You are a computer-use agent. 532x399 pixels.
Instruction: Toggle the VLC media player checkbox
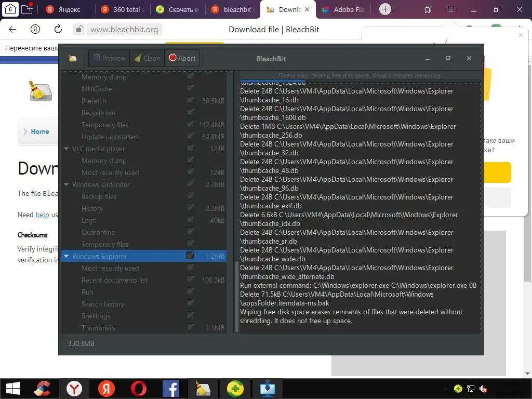(x=190, y=148)
